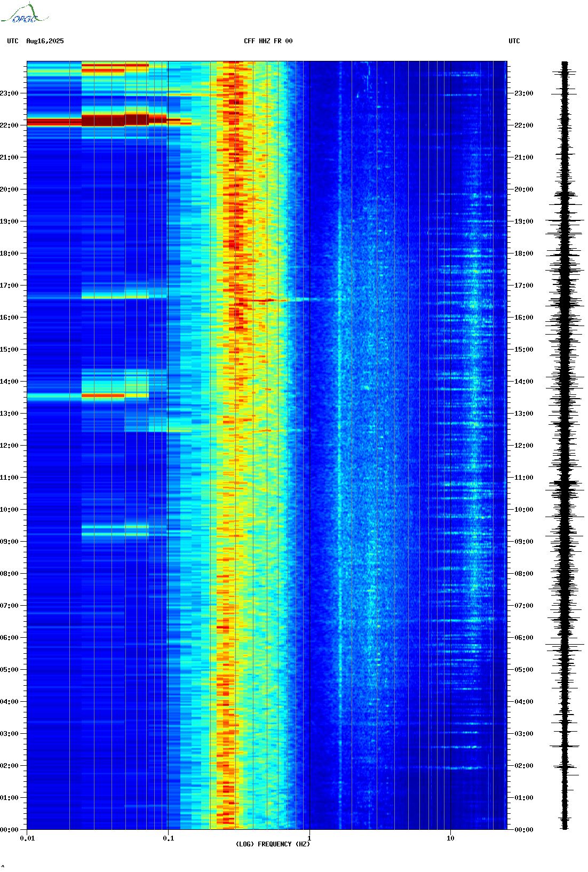The height and width of the screenshot is (872, 588).
Task: Click the 10:00 label on the left time axis
Action: tap(9, 510)
